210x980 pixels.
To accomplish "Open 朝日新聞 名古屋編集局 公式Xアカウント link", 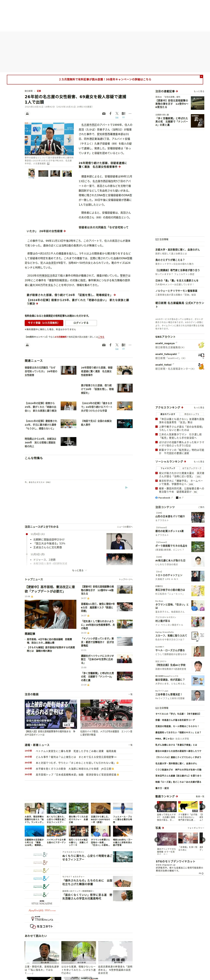I will point(180,305).
